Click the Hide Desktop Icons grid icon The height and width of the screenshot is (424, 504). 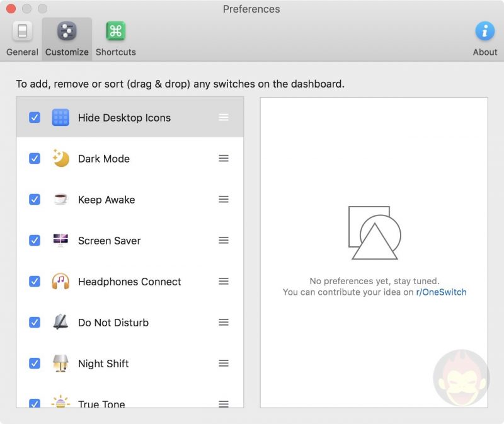[x=60, y=117]
